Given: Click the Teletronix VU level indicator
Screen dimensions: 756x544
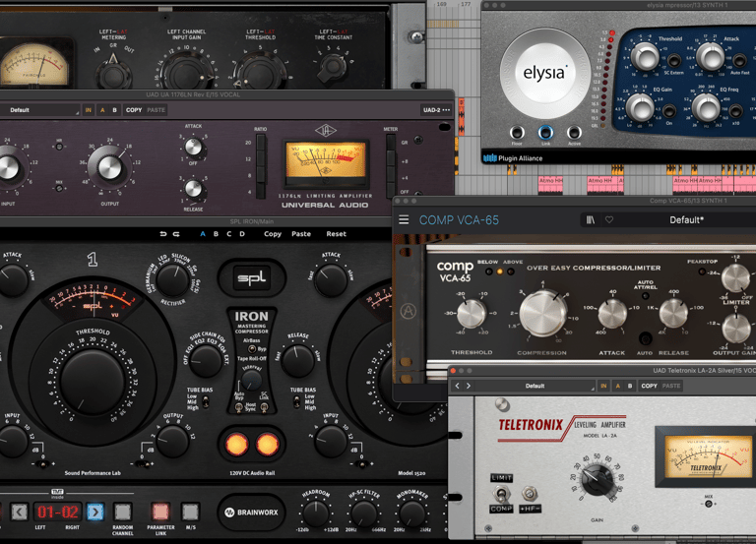Looking at the screenshot, I should pyautogui.click(x=707, y=457).
